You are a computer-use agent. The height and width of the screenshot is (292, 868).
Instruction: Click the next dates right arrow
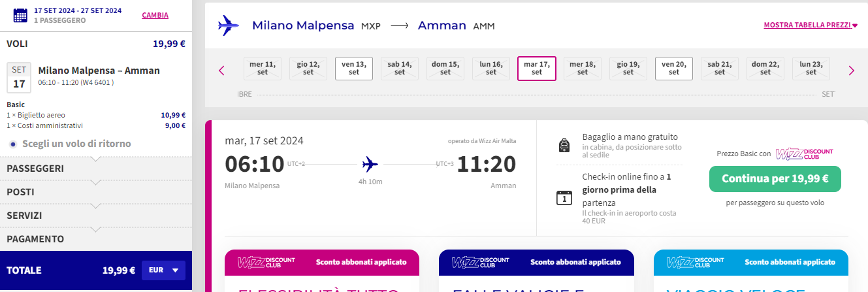pyautogui.click(x=851, y=71)
